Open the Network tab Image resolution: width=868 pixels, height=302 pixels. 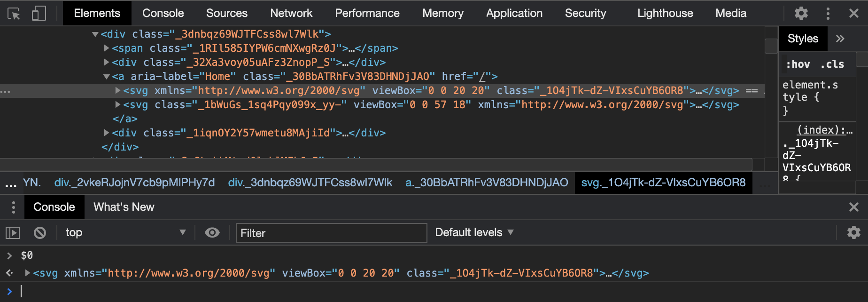pyautogui.click(x=291, y=13)
